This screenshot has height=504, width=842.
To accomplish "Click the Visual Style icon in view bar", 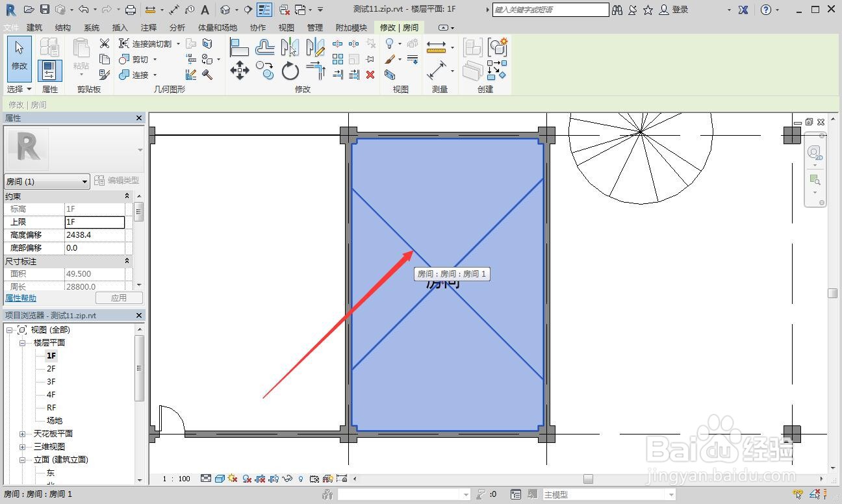I will pos(220,479).
